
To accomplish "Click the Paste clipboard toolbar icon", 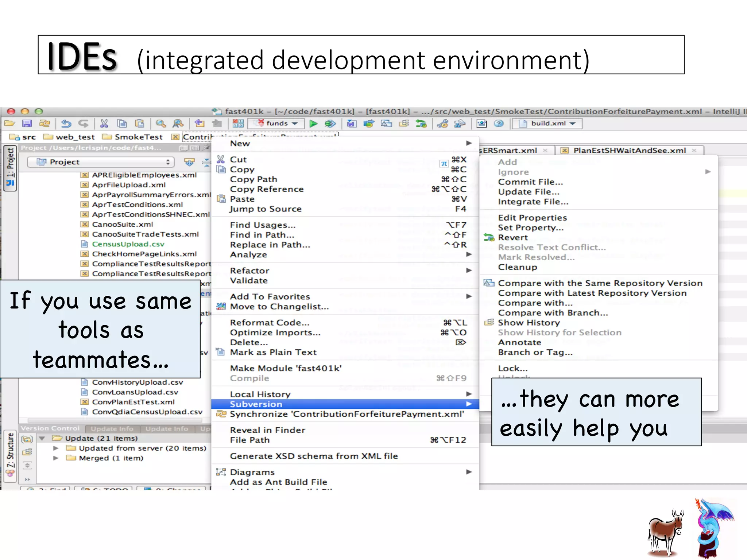I will (139, 124).
